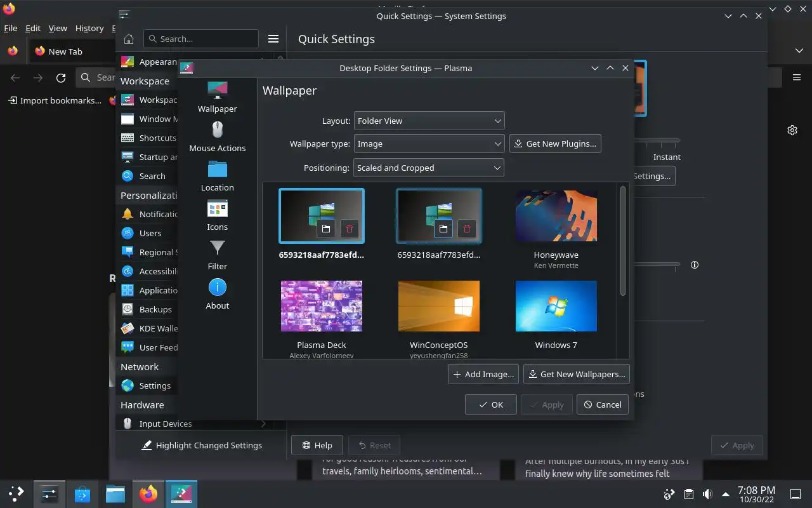Click Help in System Settings
Image resolution: width=812 pixels, height=508 pixels.
tap(317, 445)
